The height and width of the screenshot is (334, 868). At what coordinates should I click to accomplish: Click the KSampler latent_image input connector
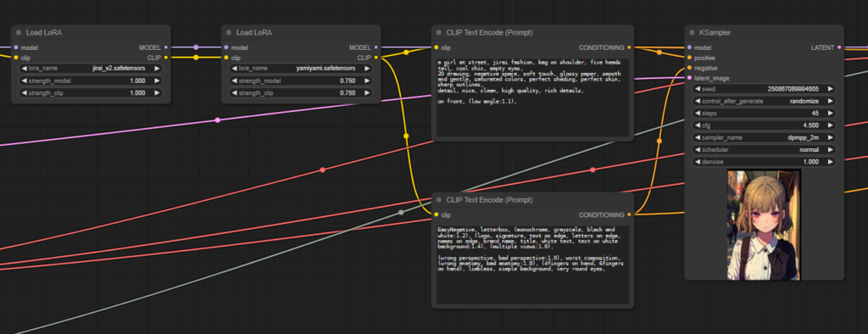coord(689,78)
